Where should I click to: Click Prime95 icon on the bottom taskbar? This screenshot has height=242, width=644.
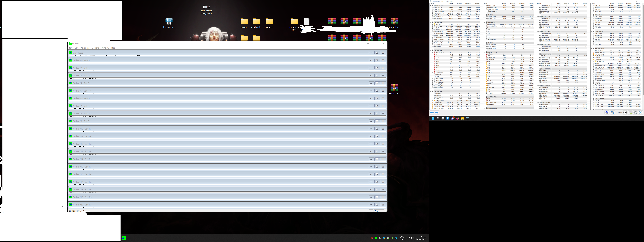[x=124, y=238]
